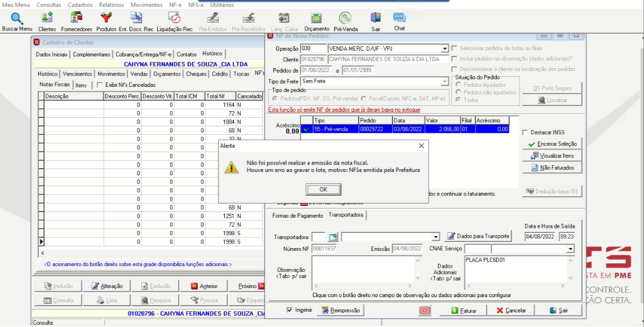Viewport: 644px width, 327px height.
Task: Click the Visualizar Itens button
Action: (553, 156)
